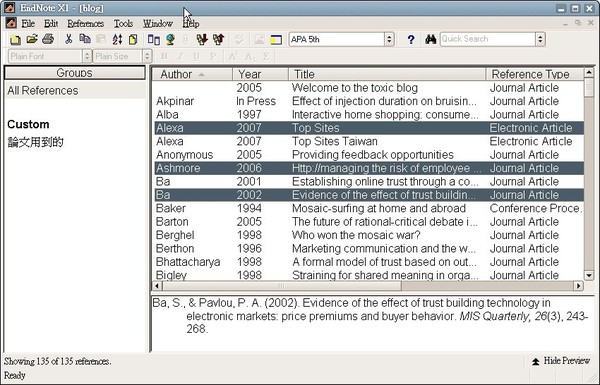Select Berghel 'Who won the mosaic war?' row
Viewport: 600px width, 385px height.
(x=369, y=235)
